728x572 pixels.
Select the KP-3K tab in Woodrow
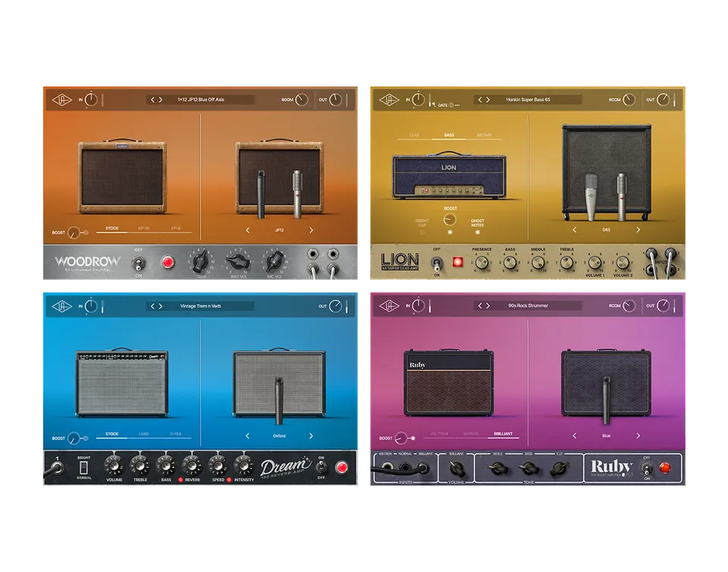pos(144,228)
